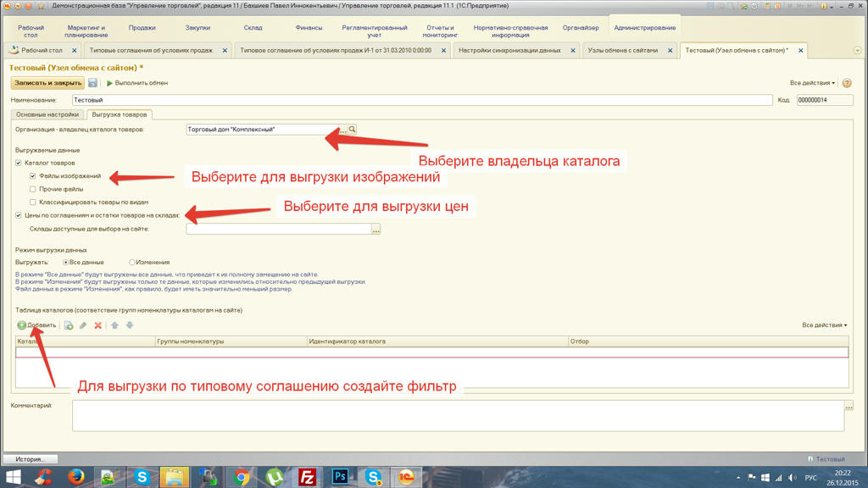Open the "Закупки" section menu

pyautogui.click(x=198, y=28)
